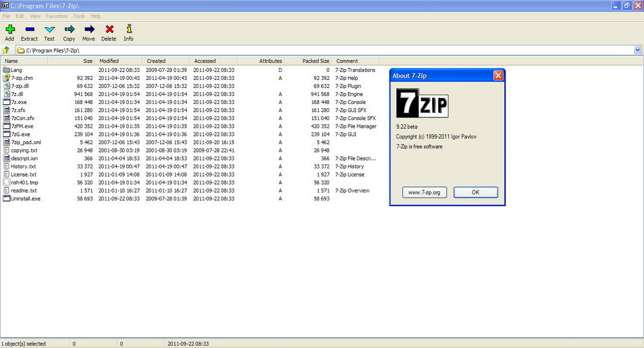The width and height of the screenshot is (644, 348).
Task: Select the Lang folder
Action: tap(16, 70)
